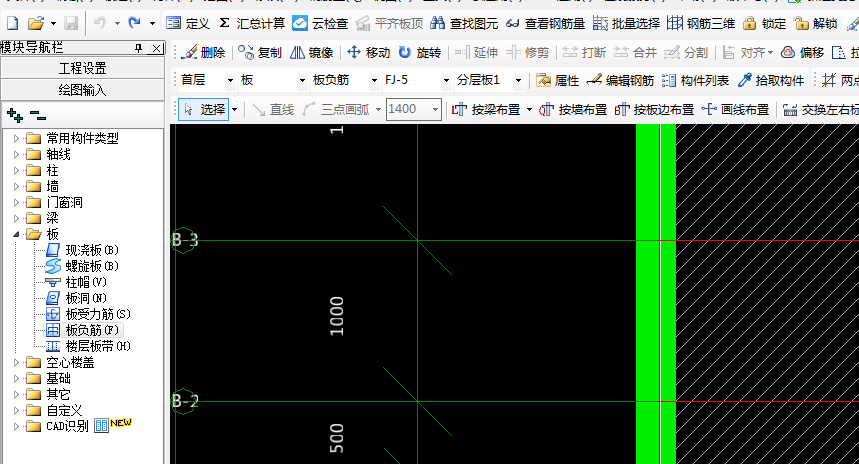This screenshot has height=464, width=859.
Task: Run 汇总计算 summary calculation
Action: point(252,23)
